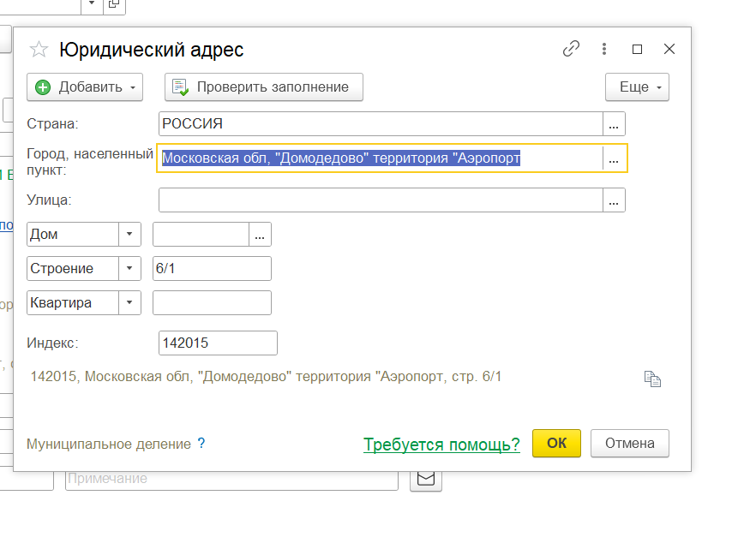Copy the full address to clipboard icon
The height and width of the screenshot is (537, 756).
[652, 379]
